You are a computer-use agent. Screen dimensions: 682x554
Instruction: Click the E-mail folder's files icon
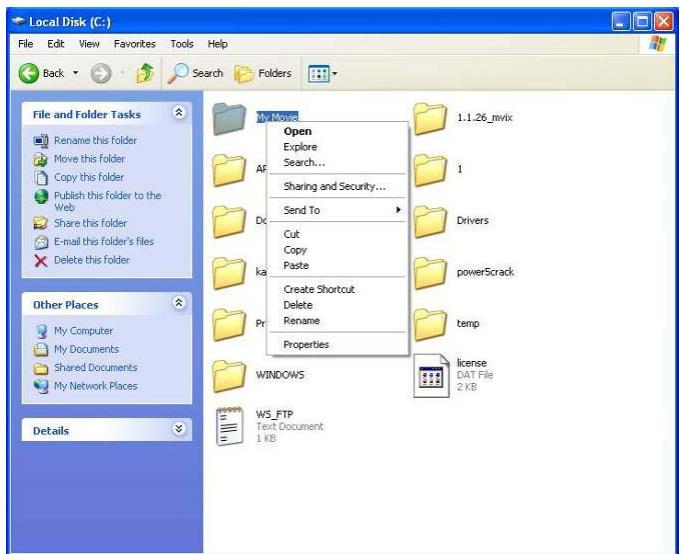coord(41,242)
